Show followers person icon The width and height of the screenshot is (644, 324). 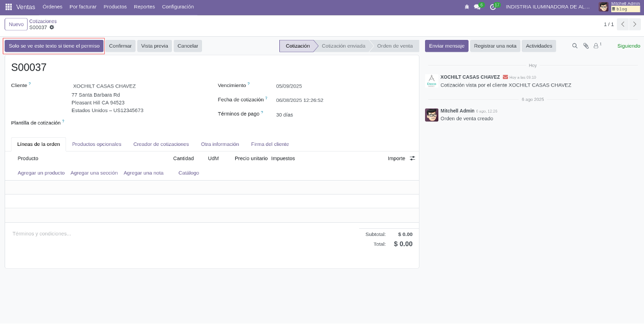coord(596,46)
